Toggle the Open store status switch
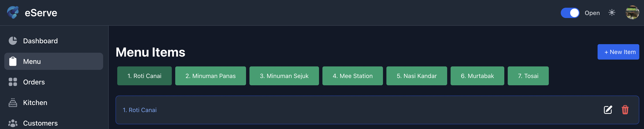This screenshot has width=644, height=129. point(570,13)
